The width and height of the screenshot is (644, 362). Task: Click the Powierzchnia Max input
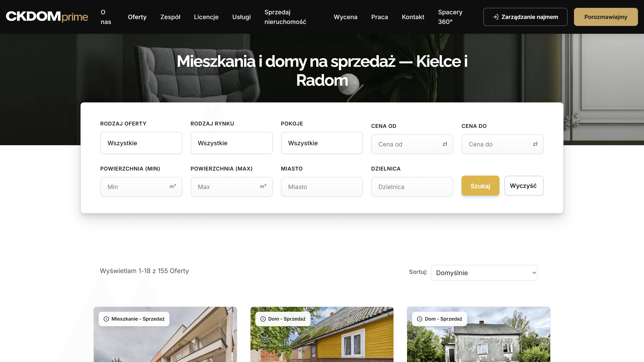[x=231, y=187]
